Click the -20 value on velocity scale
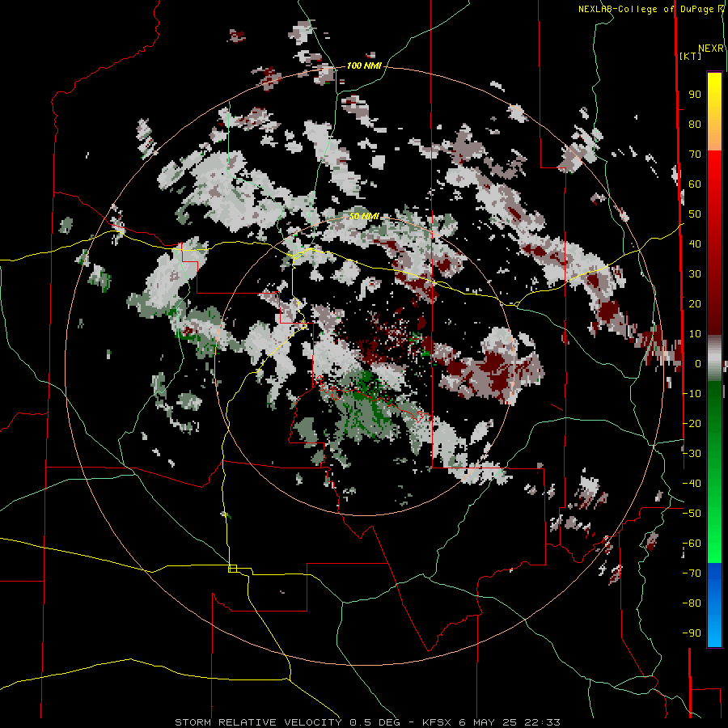Viewport: 728px width, 728px height. tap(692, 423)
